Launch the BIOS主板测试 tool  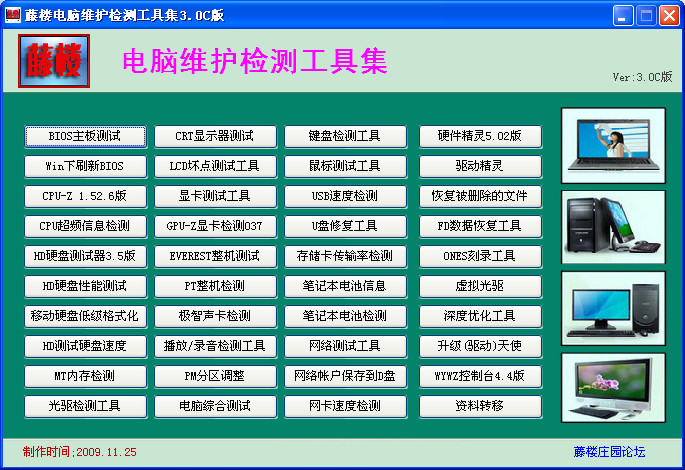coord(85,136)
